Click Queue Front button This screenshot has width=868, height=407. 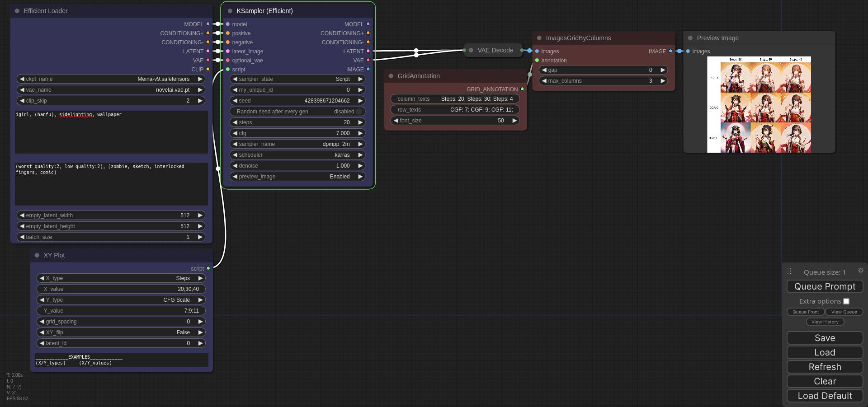pos(806,312)
